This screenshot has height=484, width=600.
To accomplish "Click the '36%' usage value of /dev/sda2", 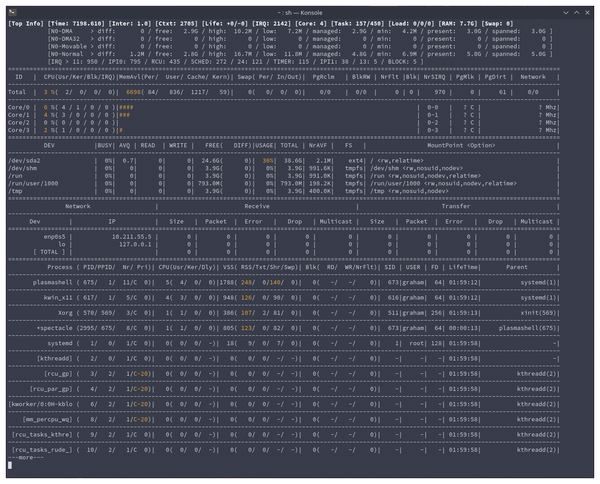I will pyautogui.click(x=268, y=160).
